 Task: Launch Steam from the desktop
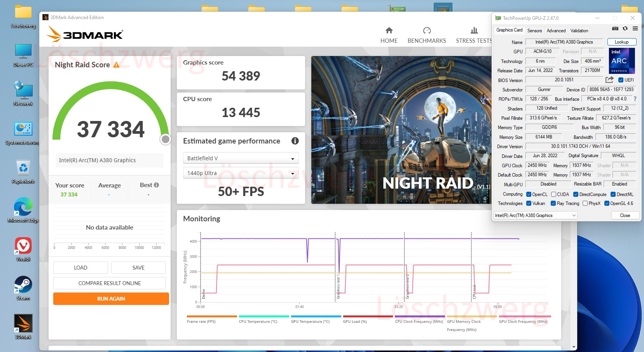(x=23, y=288)
